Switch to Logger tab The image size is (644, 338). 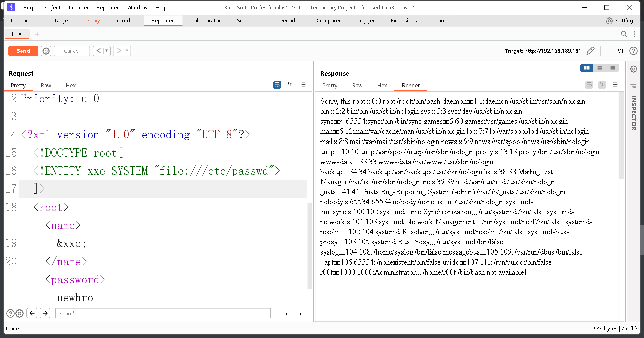pos(366,21)
